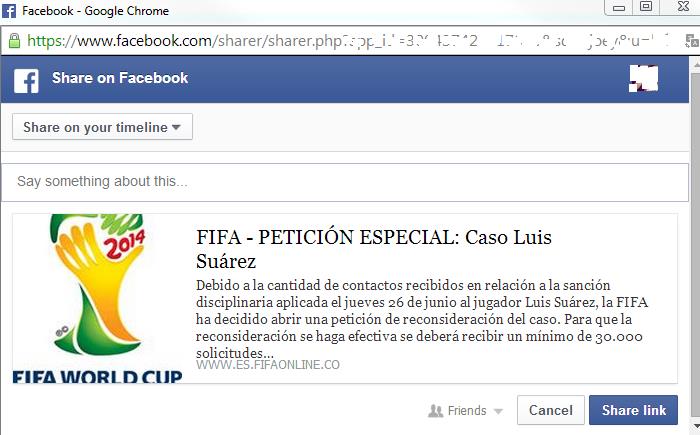
Task: Open the Share on your timeline dropdown
Action: (102, 127)
